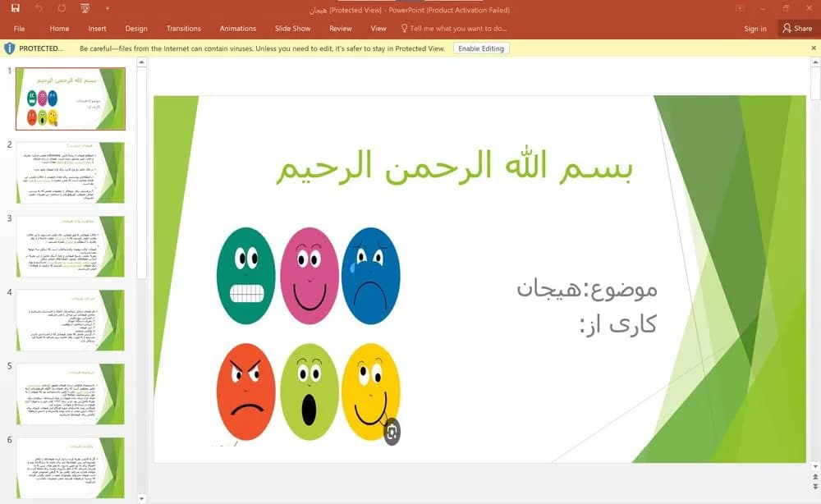Screen dimensions: 821x504
Task: Open Customize Quick Access Toolbar dropdown
Action: pos(107,8)
